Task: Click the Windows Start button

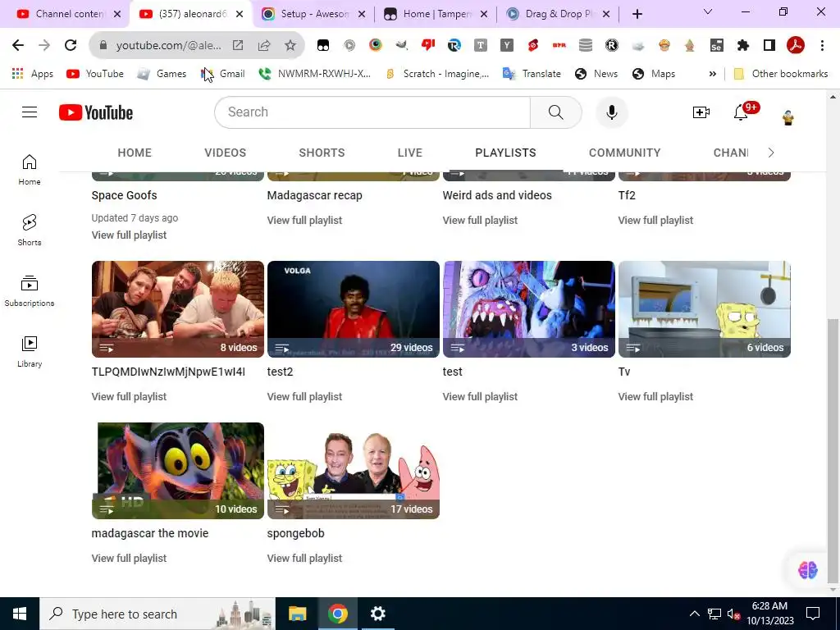Action: click(x=20, y=614)
